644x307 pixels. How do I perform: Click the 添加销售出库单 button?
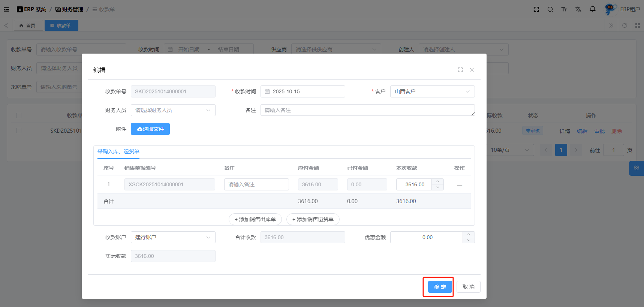[255, 219]
